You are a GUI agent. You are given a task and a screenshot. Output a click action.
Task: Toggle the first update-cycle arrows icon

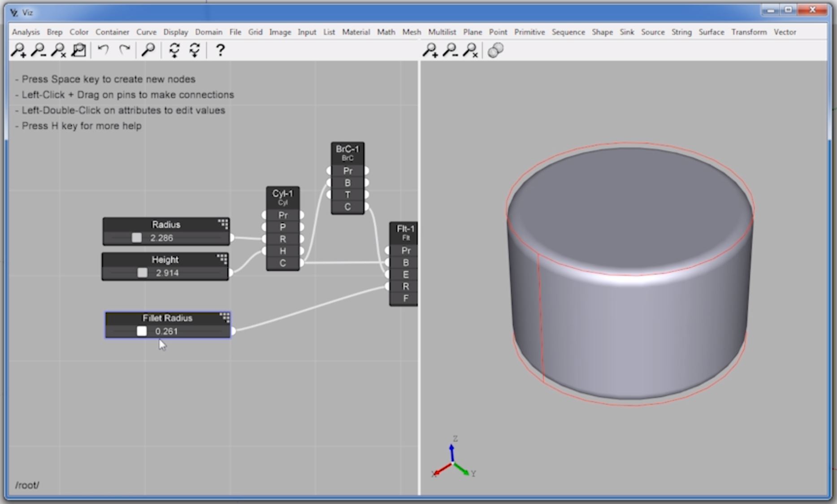point(174,51)
